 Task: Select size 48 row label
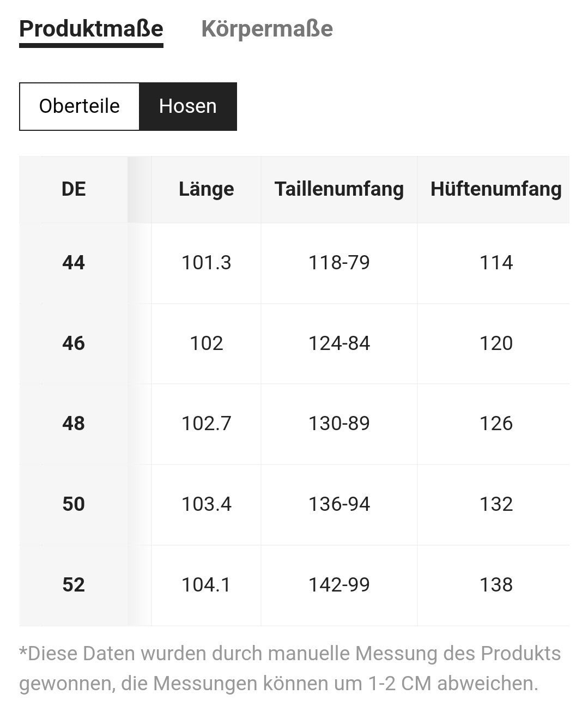click(74, 424)
